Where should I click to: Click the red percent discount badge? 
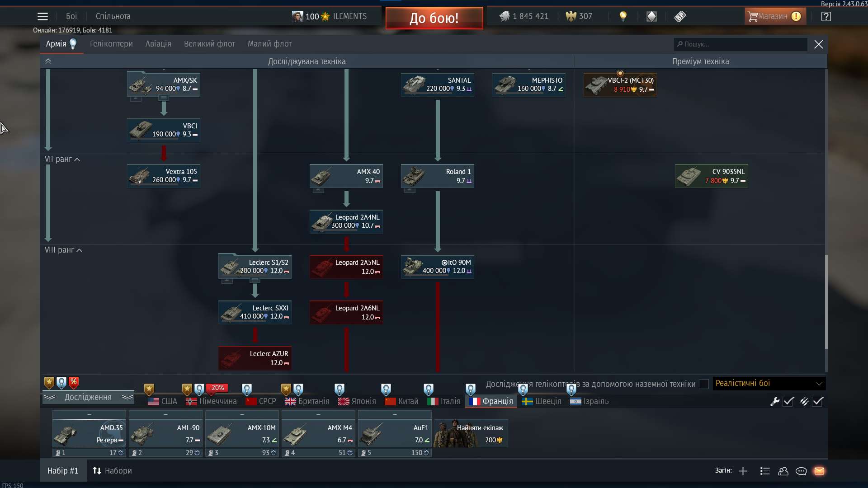pyautogui.click(x=74, y=383)
